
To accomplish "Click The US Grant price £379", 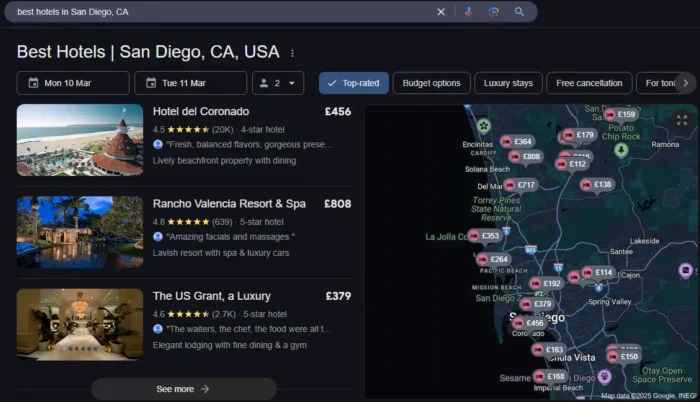I will (x=338, y=296).
